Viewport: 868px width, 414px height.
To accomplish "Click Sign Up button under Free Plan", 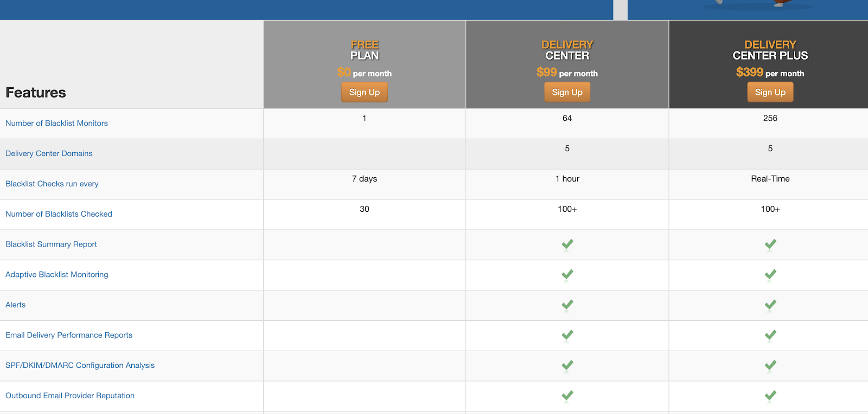I will [364, 92].
